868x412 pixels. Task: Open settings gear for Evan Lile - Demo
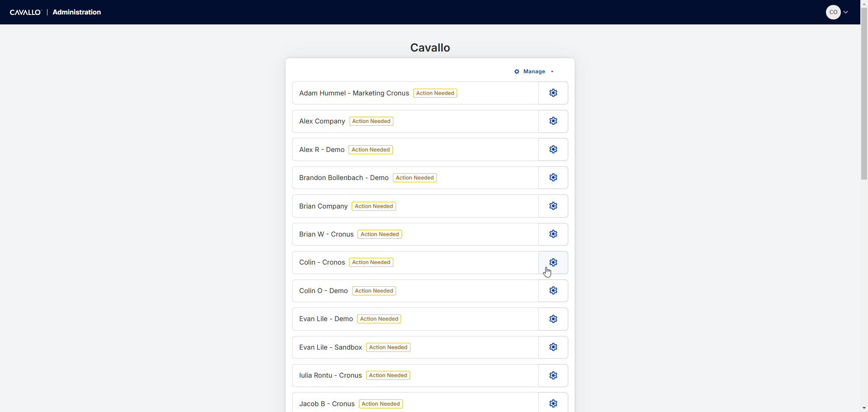pyautogui.click(x=553, y=319)
